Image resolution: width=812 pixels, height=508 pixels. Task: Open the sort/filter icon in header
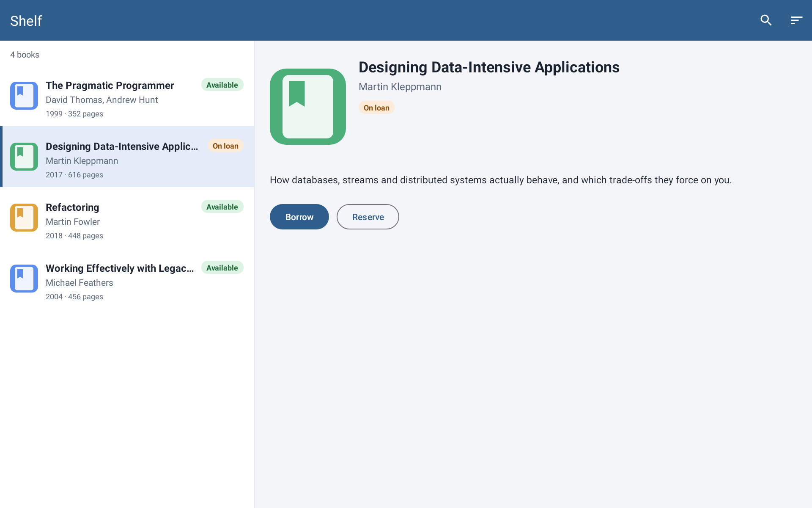[x=796, y=20]
